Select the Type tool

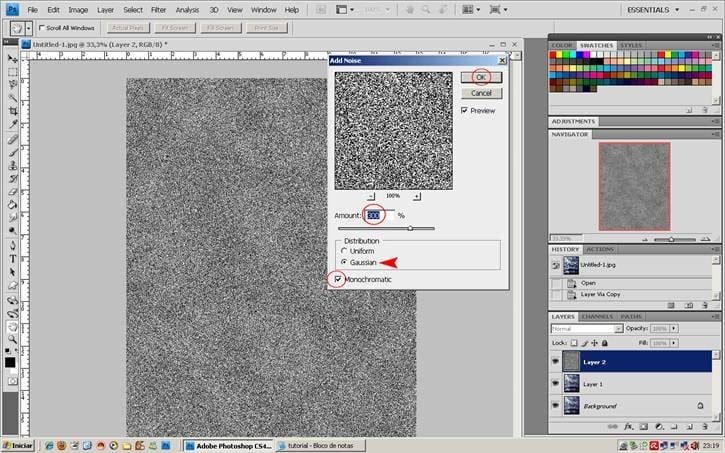pos(12,259)
